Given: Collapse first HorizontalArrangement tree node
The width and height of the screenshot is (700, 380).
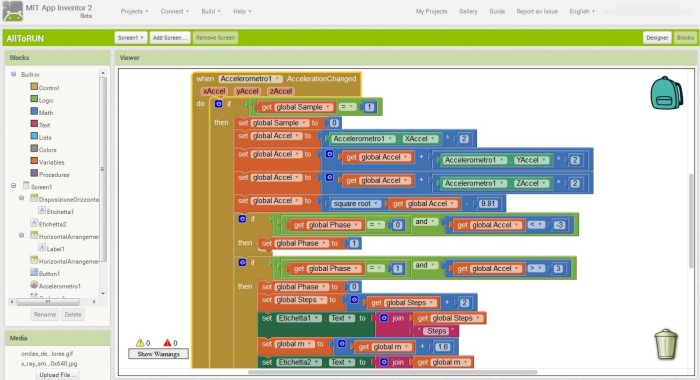Looking at the screenshot, I should point(21,235).
